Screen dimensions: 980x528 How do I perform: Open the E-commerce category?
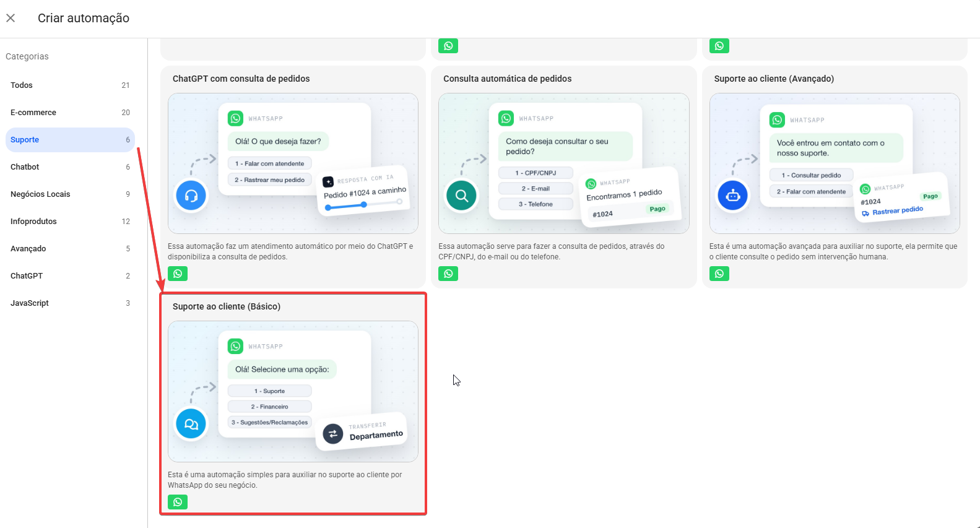point(70,113)
